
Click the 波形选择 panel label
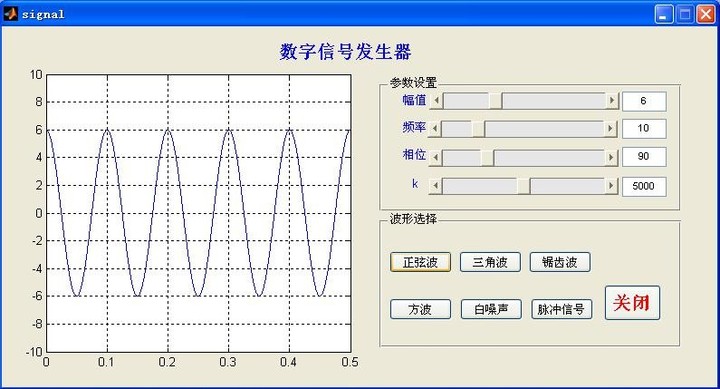click(413, 219)
